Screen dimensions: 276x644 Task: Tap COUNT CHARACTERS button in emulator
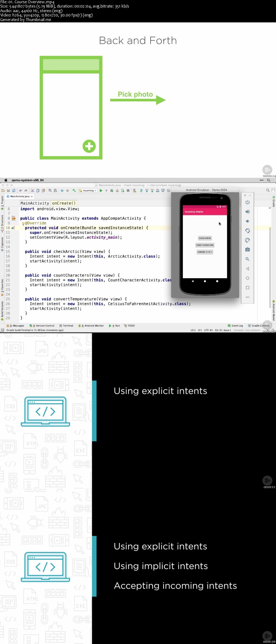point(205,245)
